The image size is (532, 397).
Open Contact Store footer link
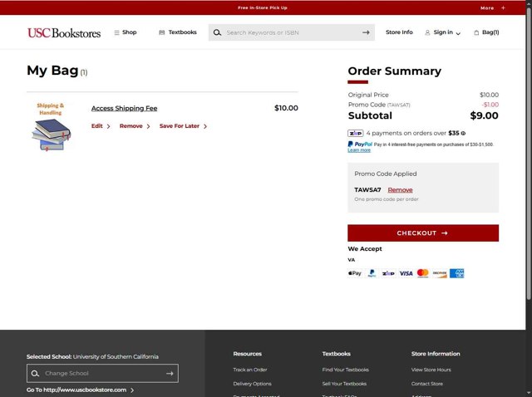[x=426, y=384]
